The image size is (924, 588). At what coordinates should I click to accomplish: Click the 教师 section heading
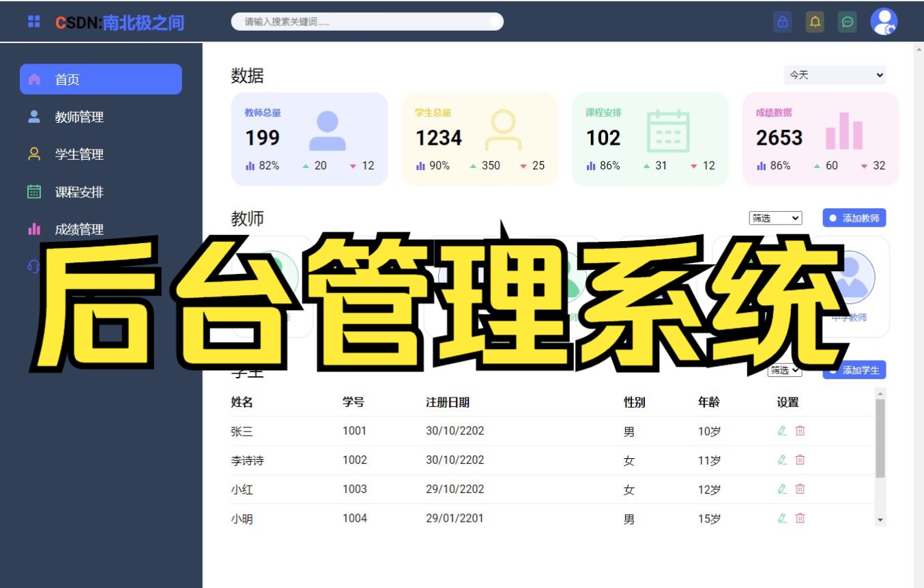248,219
